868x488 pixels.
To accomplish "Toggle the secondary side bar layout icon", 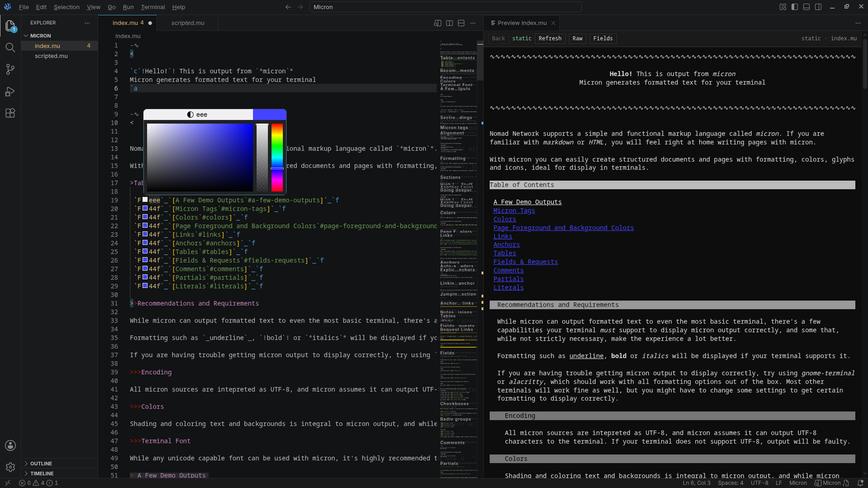I will [x=818, y=7].
